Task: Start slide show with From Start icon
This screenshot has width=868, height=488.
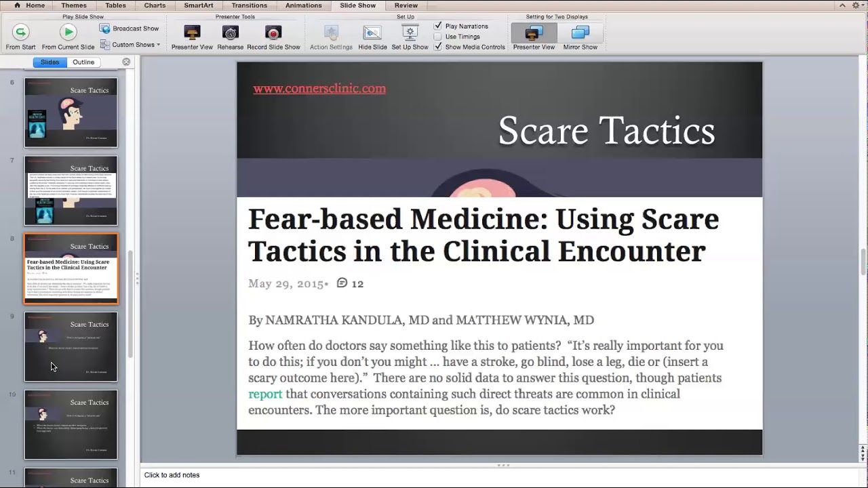Action: (x=20, y=33)
